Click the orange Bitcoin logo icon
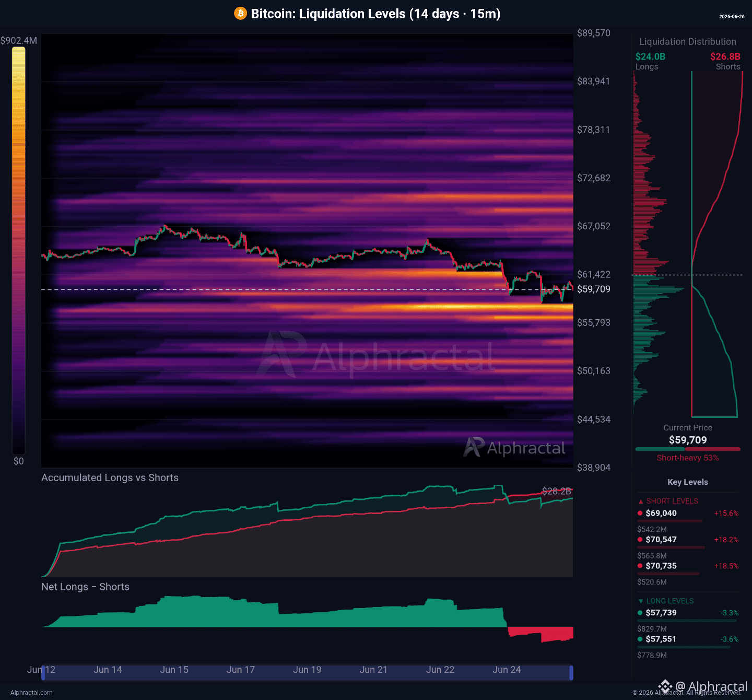 click(240, 14)
